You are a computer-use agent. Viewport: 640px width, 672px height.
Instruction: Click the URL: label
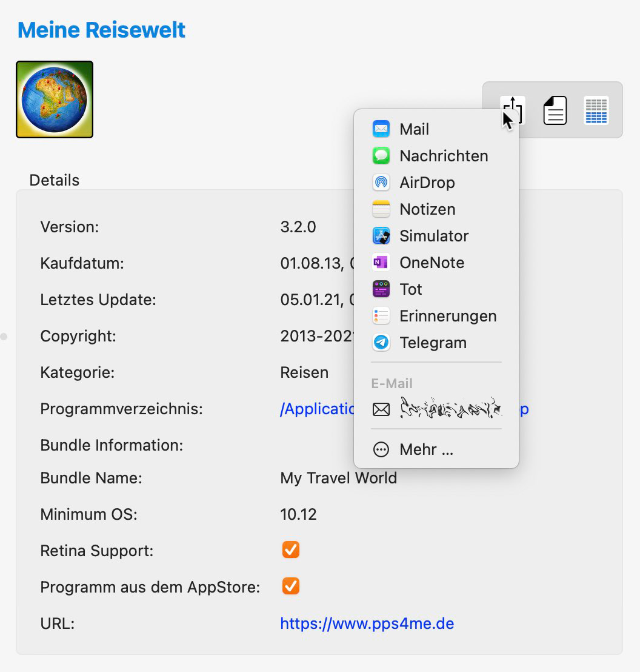tap(58, 623)
